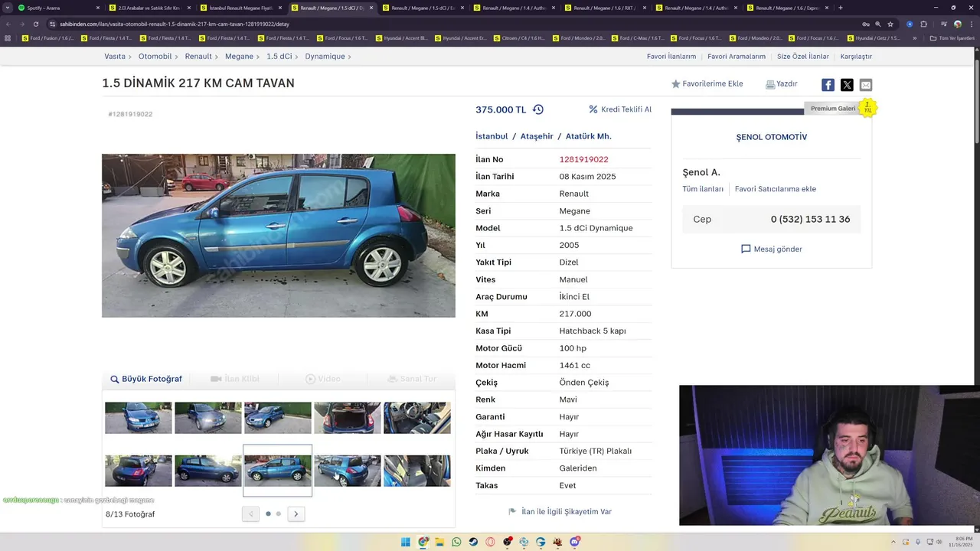Open Citroen / C4 bookmark
Viewport: 980px width, 551px height.
coord(518,37)
